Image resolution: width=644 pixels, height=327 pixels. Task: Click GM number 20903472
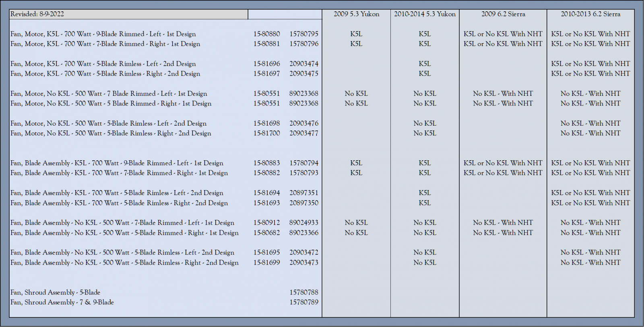click(x=304, y=252)
